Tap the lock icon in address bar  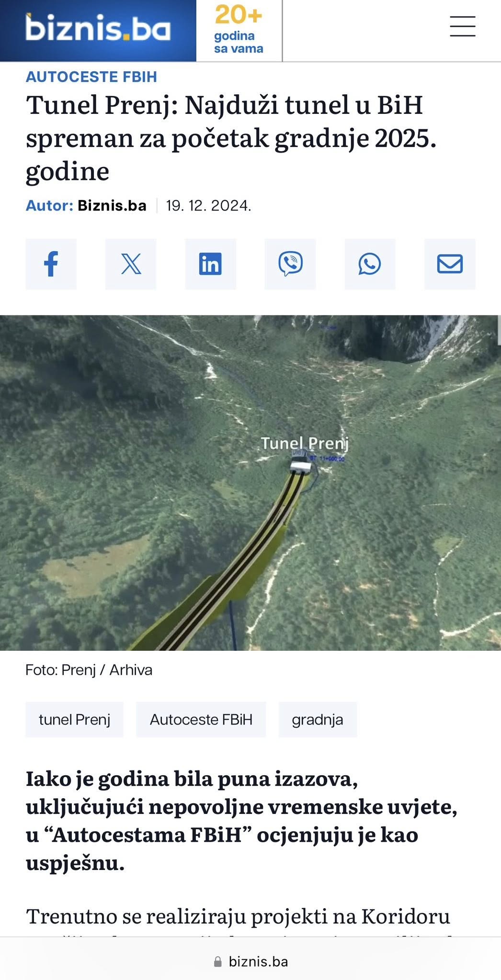[218, 962]
